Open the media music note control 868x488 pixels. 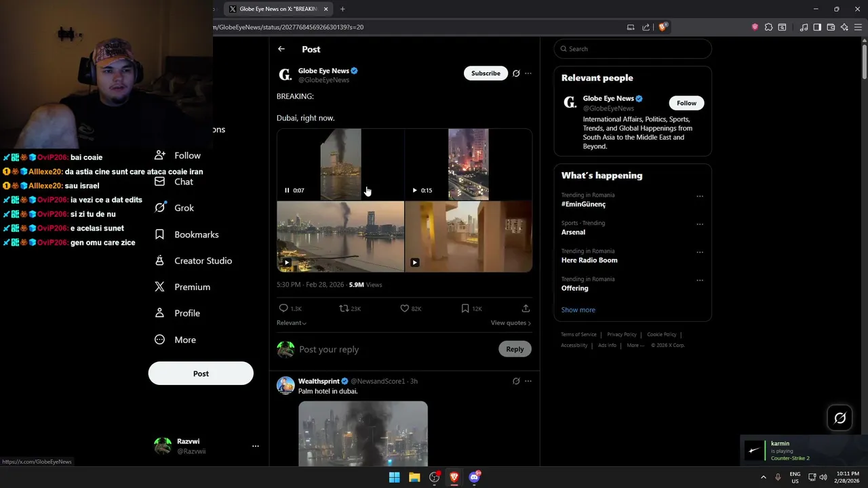point(804,27)
